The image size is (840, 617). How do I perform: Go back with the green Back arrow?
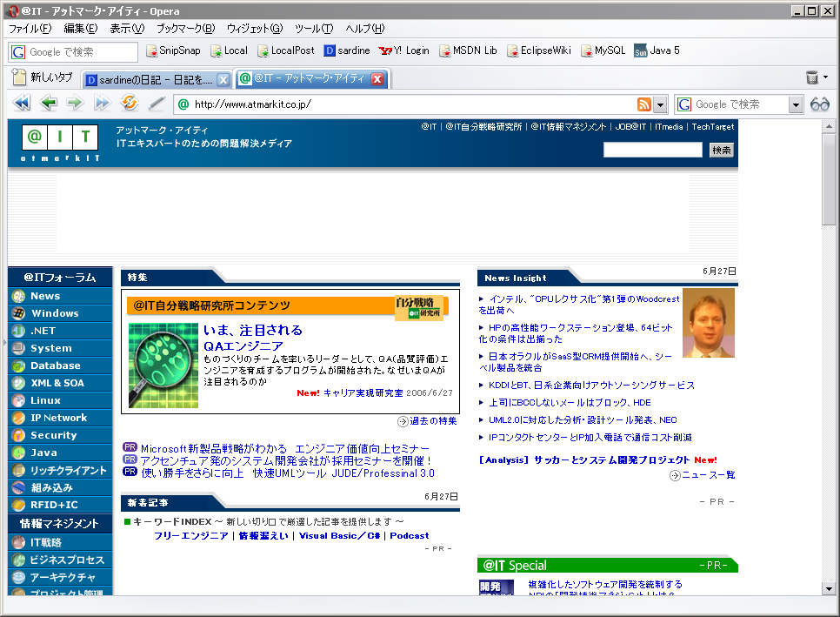click(48, 103)
